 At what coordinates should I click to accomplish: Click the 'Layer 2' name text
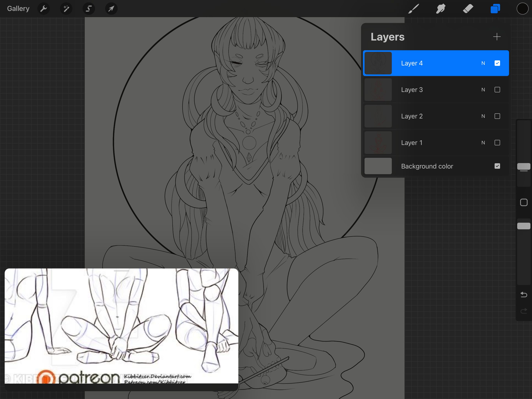click(x=412, y=116)
